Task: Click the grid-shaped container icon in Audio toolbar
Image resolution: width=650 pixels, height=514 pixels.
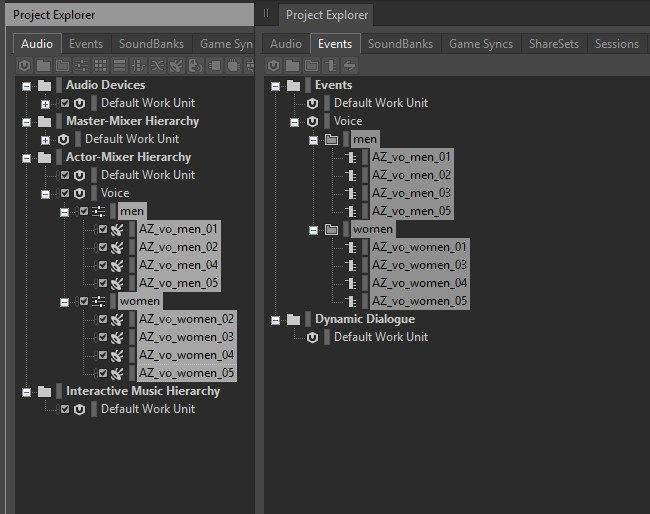Action: (x=100, y=65)
